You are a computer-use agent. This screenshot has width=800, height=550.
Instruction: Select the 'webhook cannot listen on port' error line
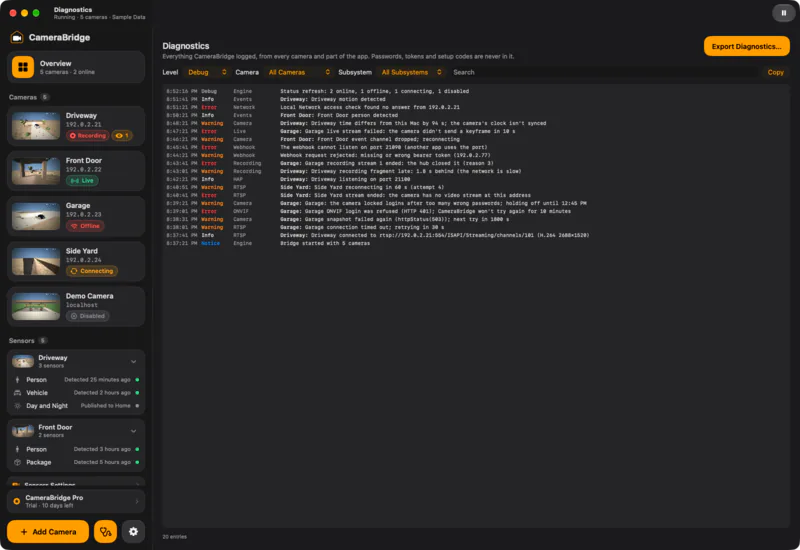point(475,147)
